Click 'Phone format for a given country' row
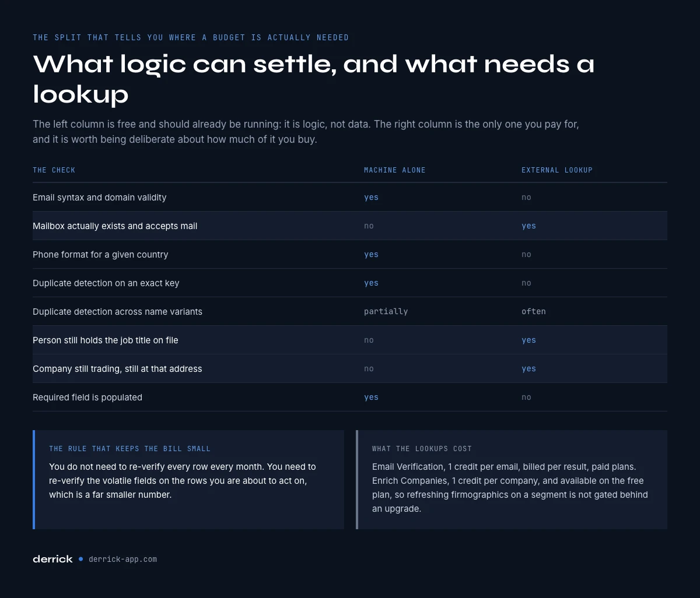 (350, 254)
